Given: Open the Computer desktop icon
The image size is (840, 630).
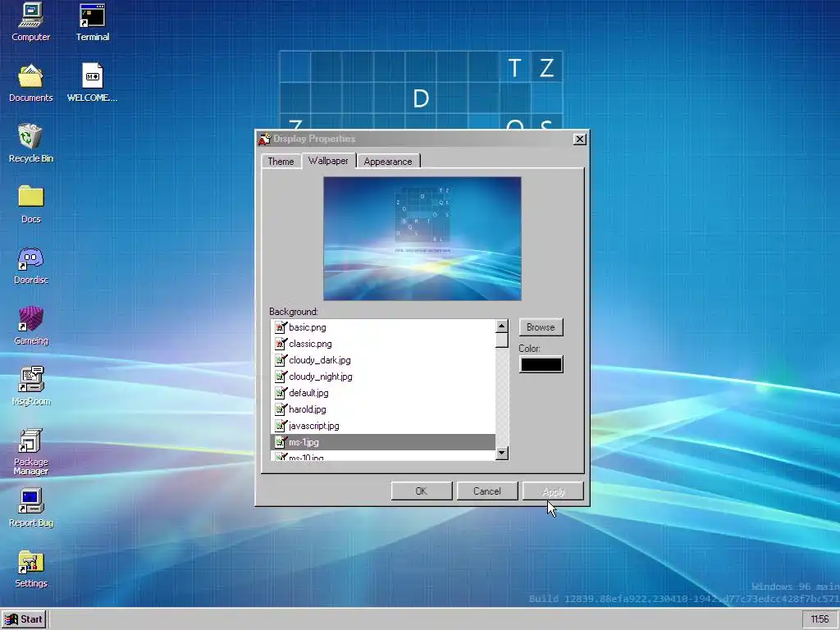Looking at the screenshot, I should 30,21.
